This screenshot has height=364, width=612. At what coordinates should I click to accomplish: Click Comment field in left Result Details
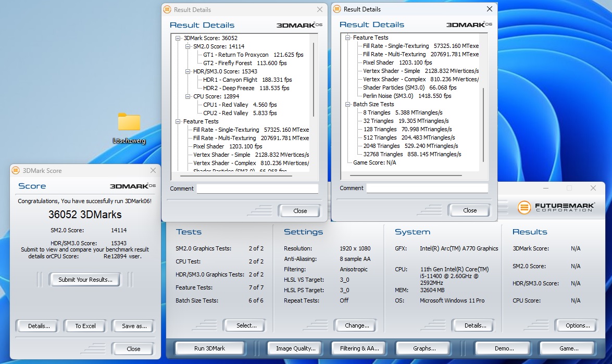click(257, 189)
